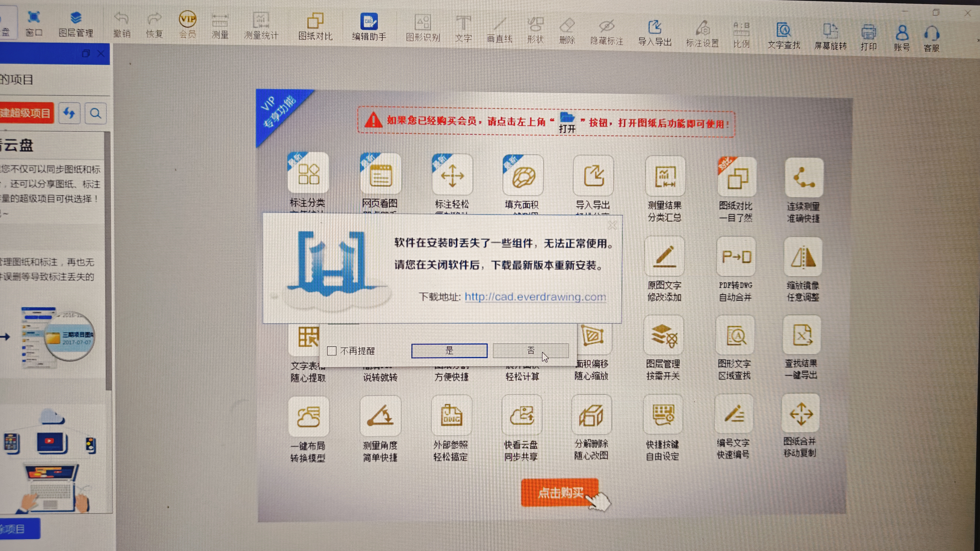The width and height of the screenshot is (980, 551).
Task: Decline with the 否 button
Action: coord(531,350)
